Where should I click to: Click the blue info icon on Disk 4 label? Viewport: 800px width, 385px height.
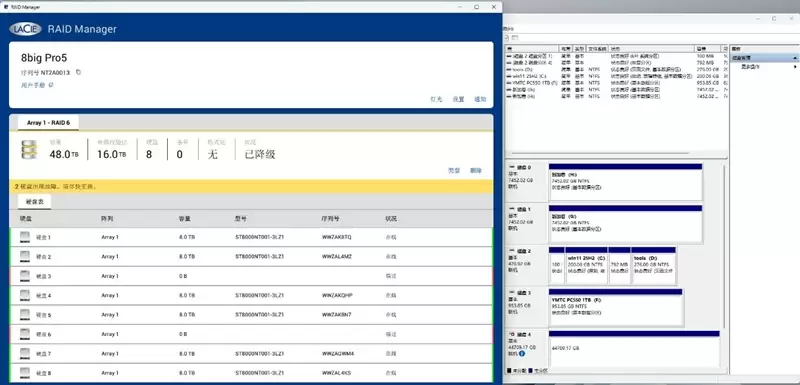click(522, 353)
